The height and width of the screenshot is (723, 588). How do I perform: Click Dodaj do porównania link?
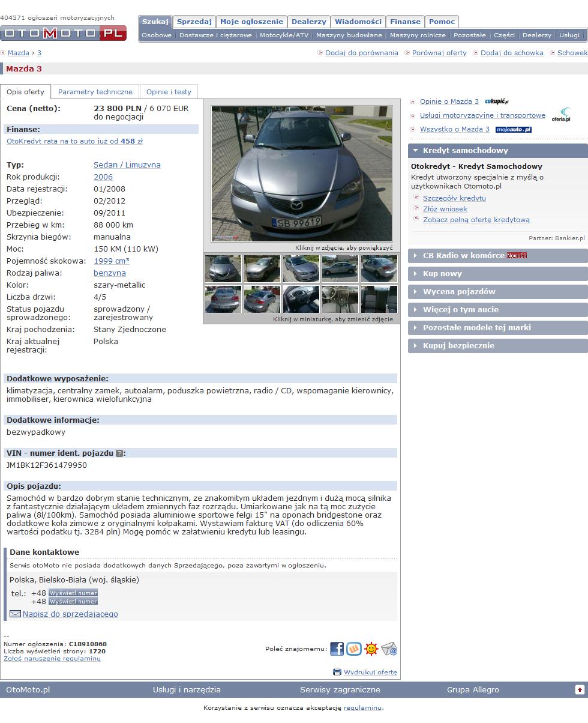(362, 53)
